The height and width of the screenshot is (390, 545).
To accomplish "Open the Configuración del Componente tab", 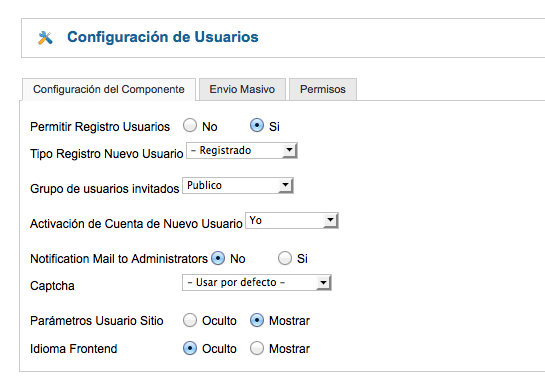I will [109, 89].
